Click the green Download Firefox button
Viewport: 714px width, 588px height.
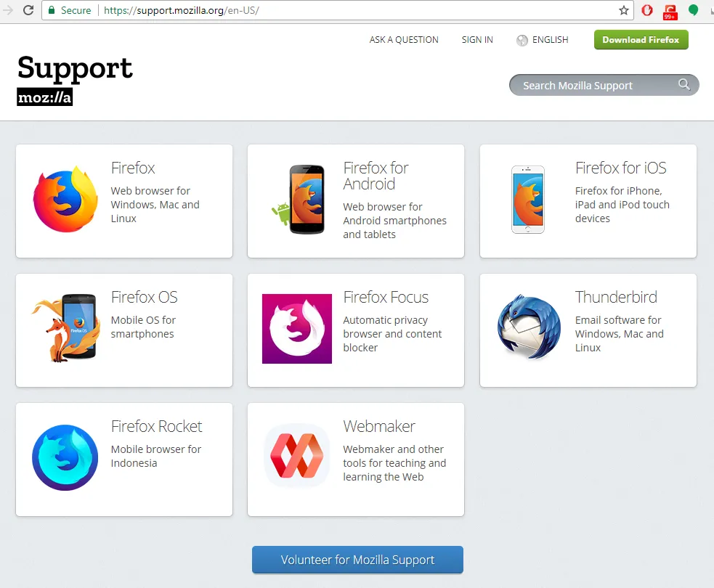[x=641, y=40]
